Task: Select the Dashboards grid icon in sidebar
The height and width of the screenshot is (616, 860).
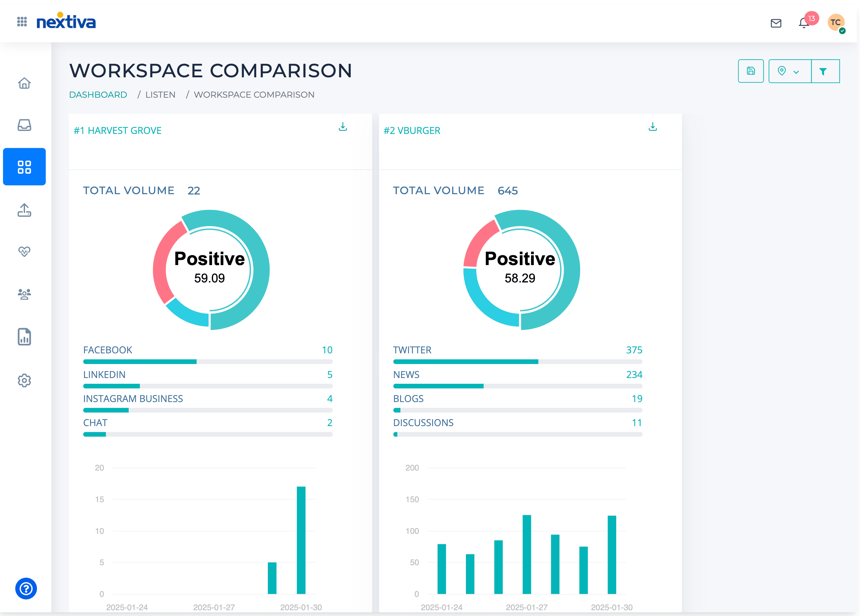Action: (x=24, y=167)
